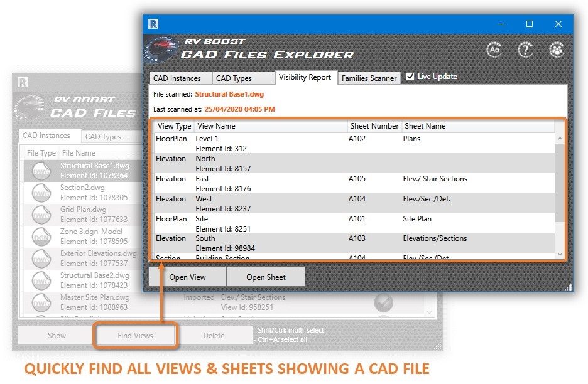Toggle the Live Update checkbox
The width and height of the screenshot is (588, 384).
410,77
